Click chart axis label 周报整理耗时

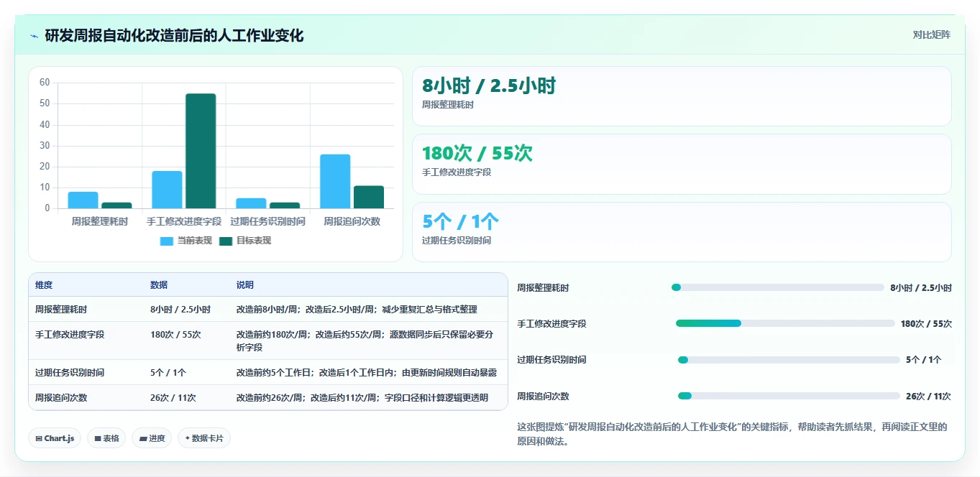coord(100,221)
